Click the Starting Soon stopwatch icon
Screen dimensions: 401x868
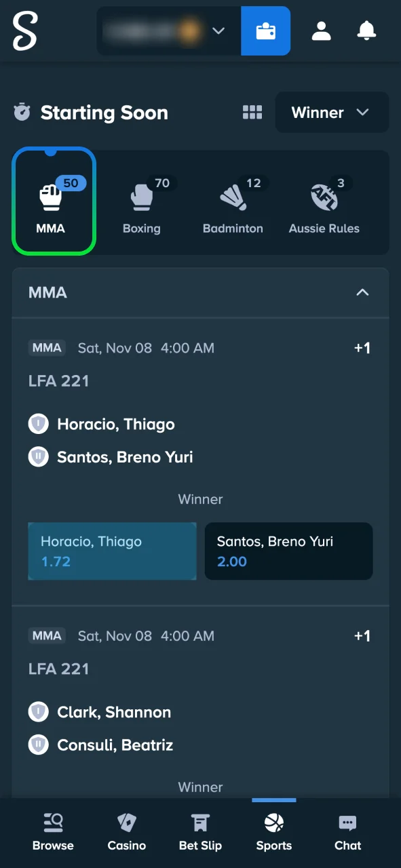tap(22, 113)
